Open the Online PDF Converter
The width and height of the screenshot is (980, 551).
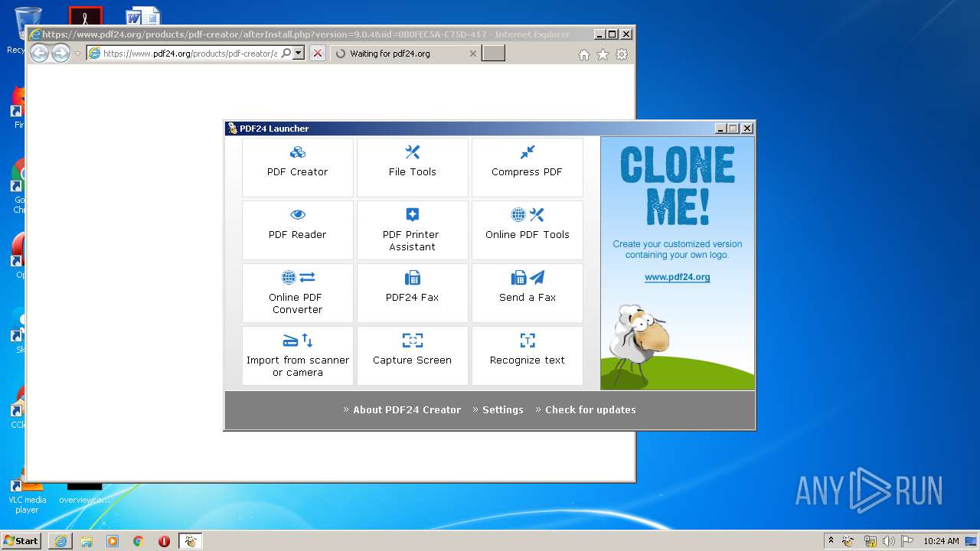pos(298,293)
